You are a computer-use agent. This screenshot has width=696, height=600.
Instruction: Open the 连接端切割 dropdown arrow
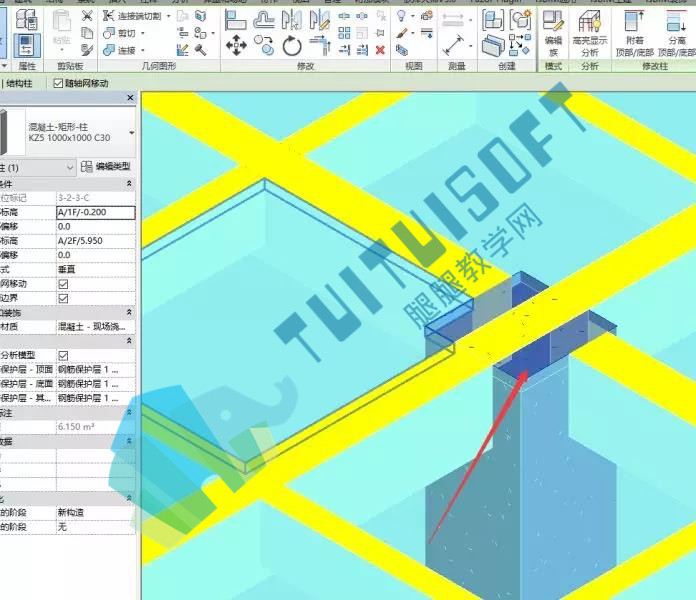pyautogui.click(x=168, y=16)
